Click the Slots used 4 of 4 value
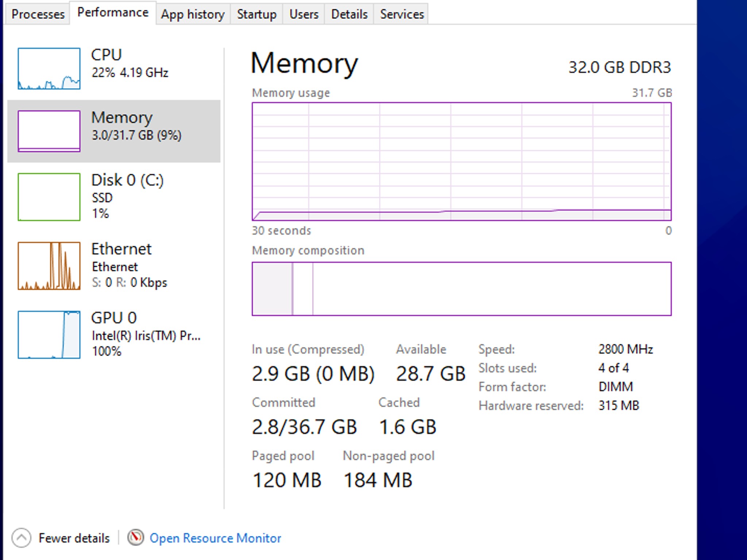The image size is (747, 560). [614, 368]
